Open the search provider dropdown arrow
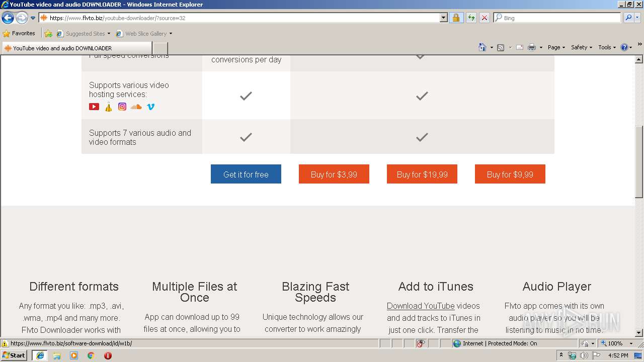Viewport: 644px width, 362px height. pyautogui.click(x=637, y=18)
